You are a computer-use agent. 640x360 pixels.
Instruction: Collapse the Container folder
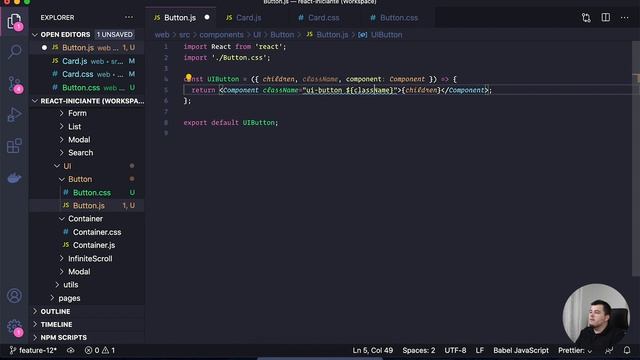pyautogui.click(x=85, y=219)
